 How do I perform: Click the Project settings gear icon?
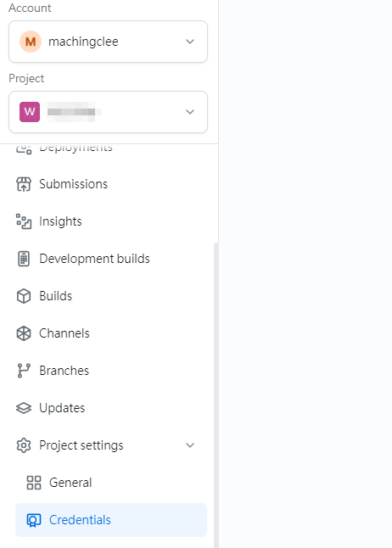click(24, 445)
